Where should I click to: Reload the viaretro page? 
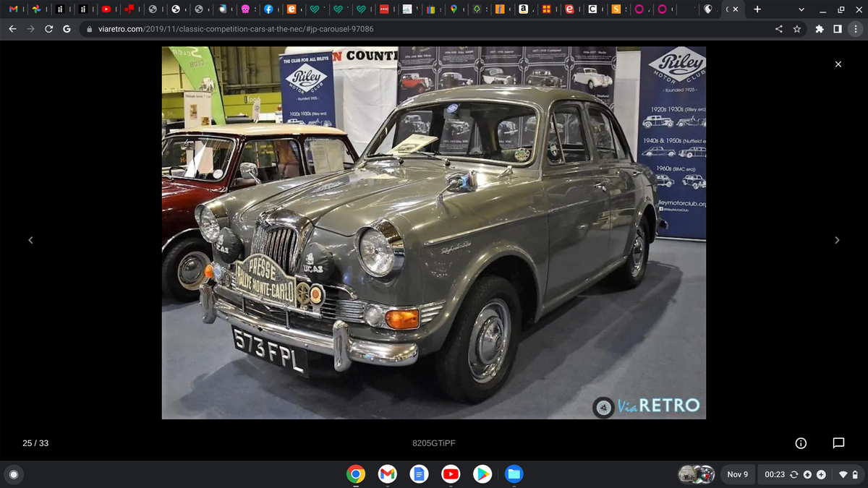48,30
